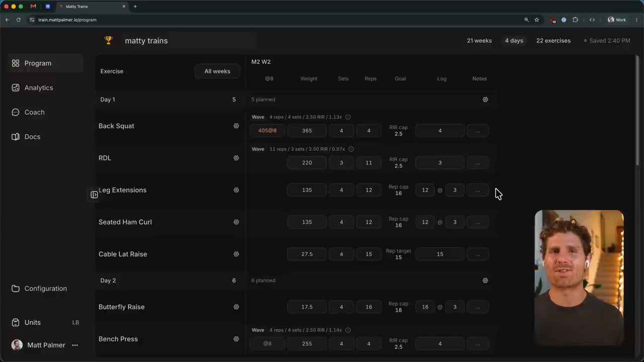
Task: Click the Butterfly Raise gear icon
Action: [236, 307]
